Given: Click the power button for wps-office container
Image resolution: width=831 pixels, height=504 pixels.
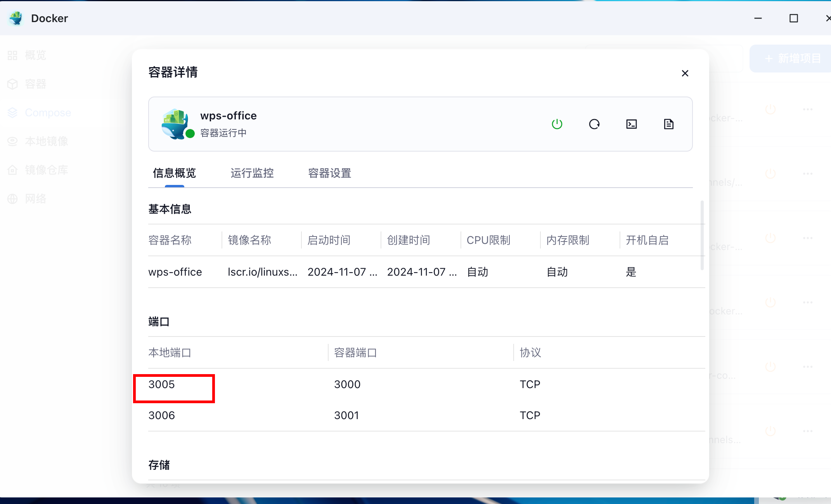Looking at the screenshot, I should pos(557,124).
